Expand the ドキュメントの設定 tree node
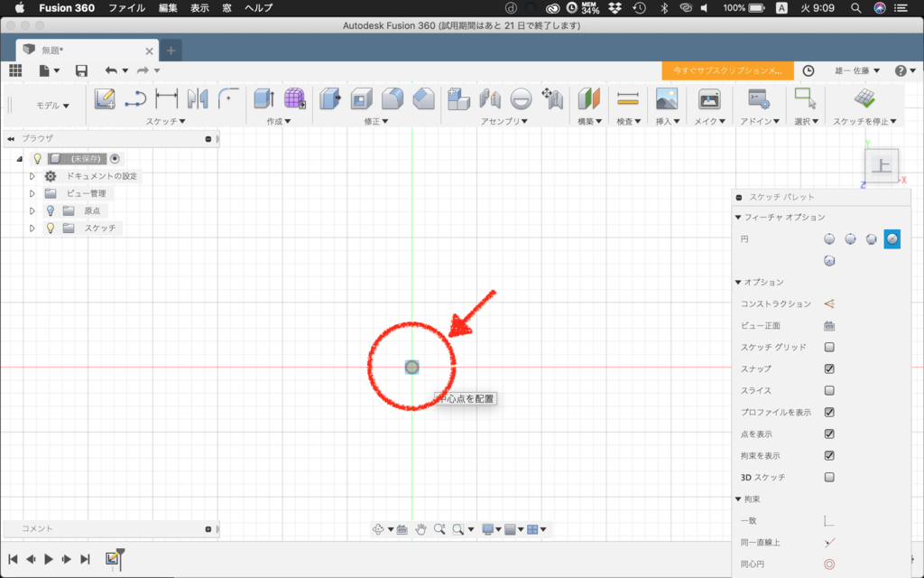The image size is (924, 578). (x=32, y=176)
